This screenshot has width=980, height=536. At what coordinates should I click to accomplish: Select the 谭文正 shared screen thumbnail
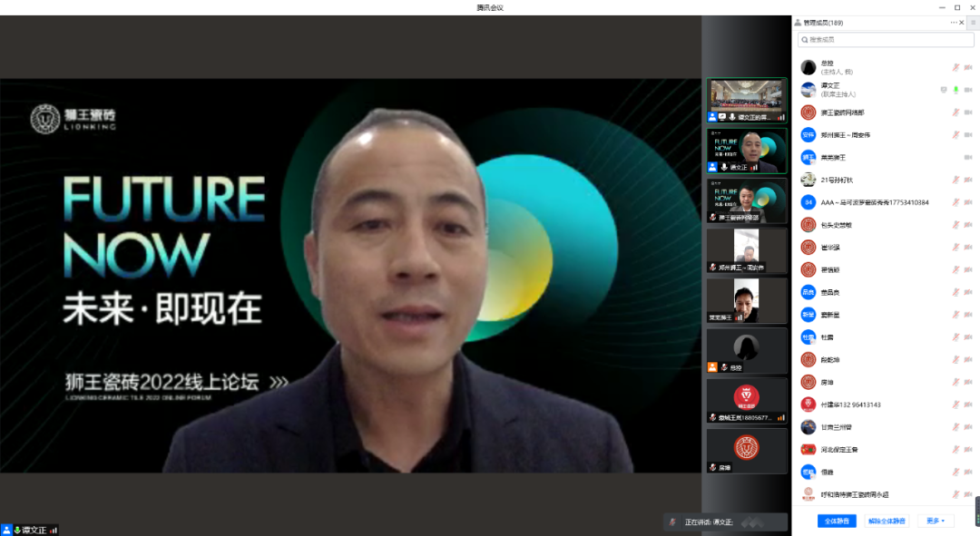point(747,100)
